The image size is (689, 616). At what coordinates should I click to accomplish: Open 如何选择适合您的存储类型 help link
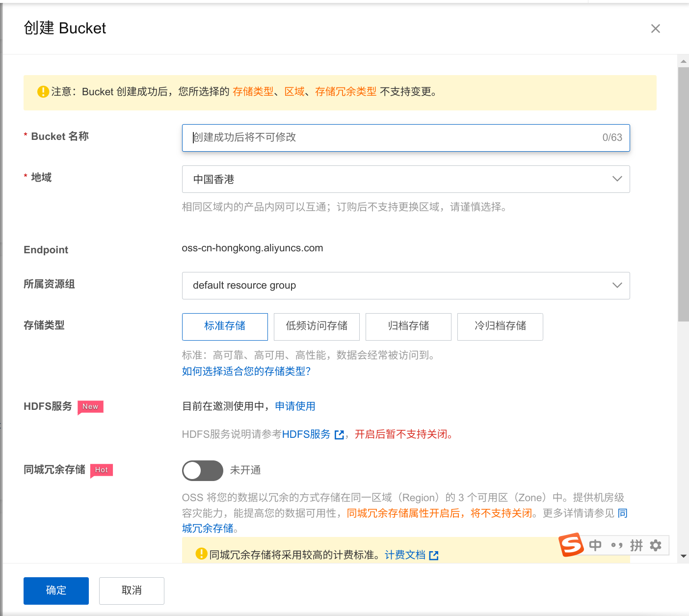[246, 371]
